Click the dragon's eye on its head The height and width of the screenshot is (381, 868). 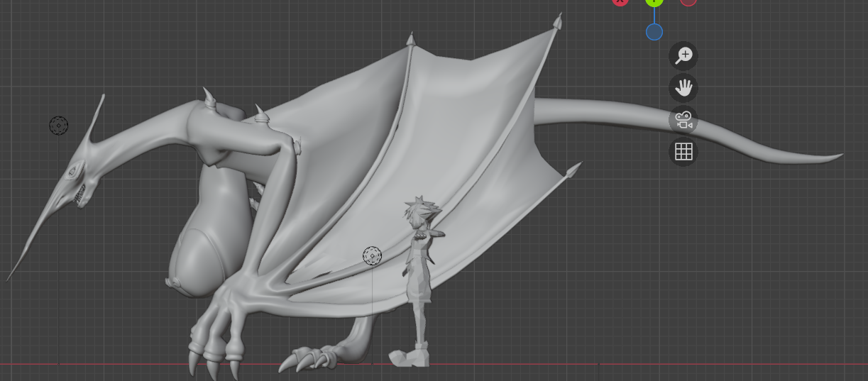(x=74, y=171)
